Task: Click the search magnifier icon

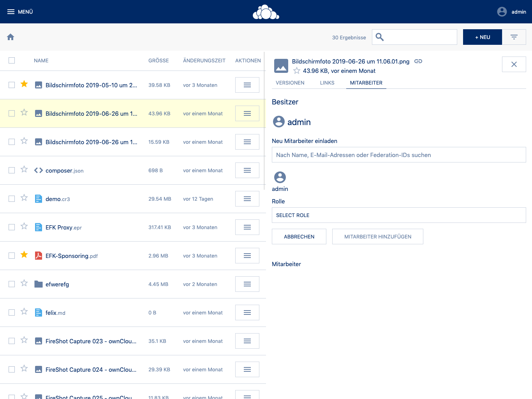Action: click(x=380, y=37)
